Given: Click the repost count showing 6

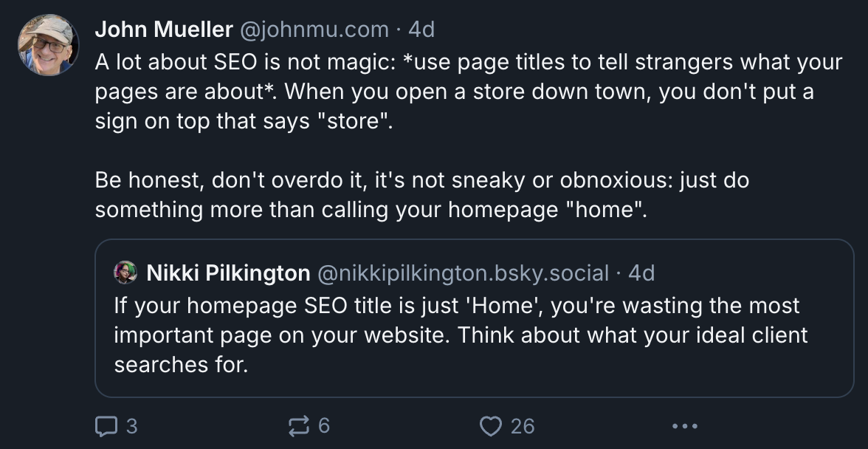Looking at the screenshot, I should [x=323, y=426].
